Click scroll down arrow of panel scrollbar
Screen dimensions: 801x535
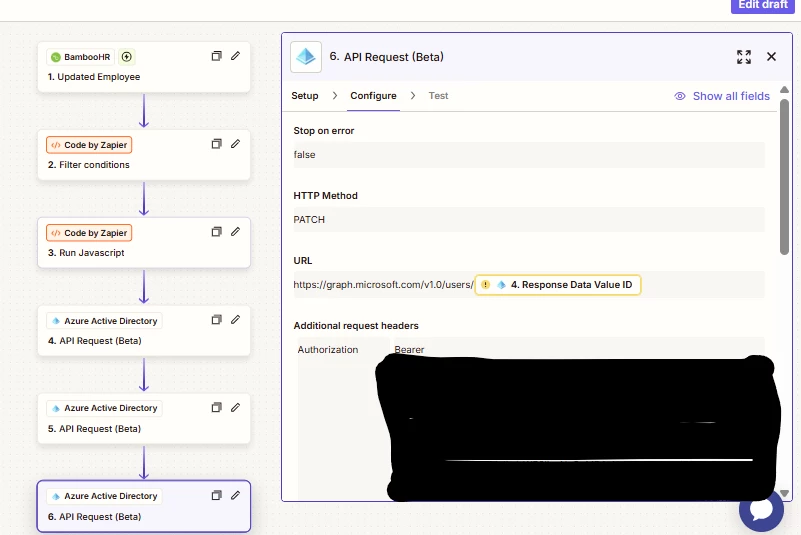pos(784,494)
